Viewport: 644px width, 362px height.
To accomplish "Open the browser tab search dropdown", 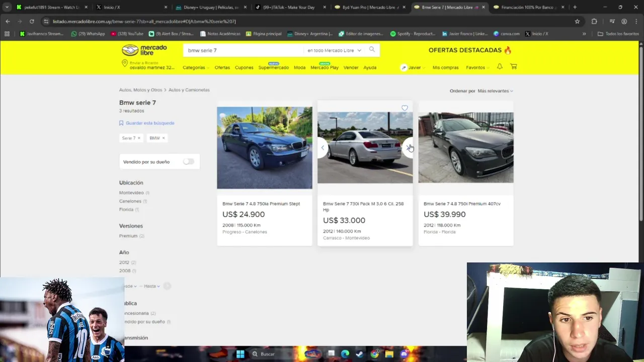I will pyautogui.click(x=7, y=7).
